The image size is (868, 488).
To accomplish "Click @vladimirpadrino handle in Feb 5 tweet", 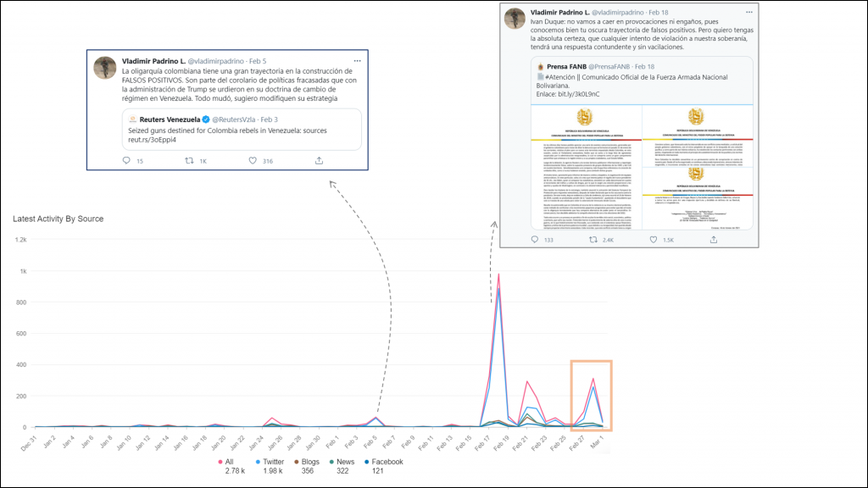I will click(x=216, y=61).
